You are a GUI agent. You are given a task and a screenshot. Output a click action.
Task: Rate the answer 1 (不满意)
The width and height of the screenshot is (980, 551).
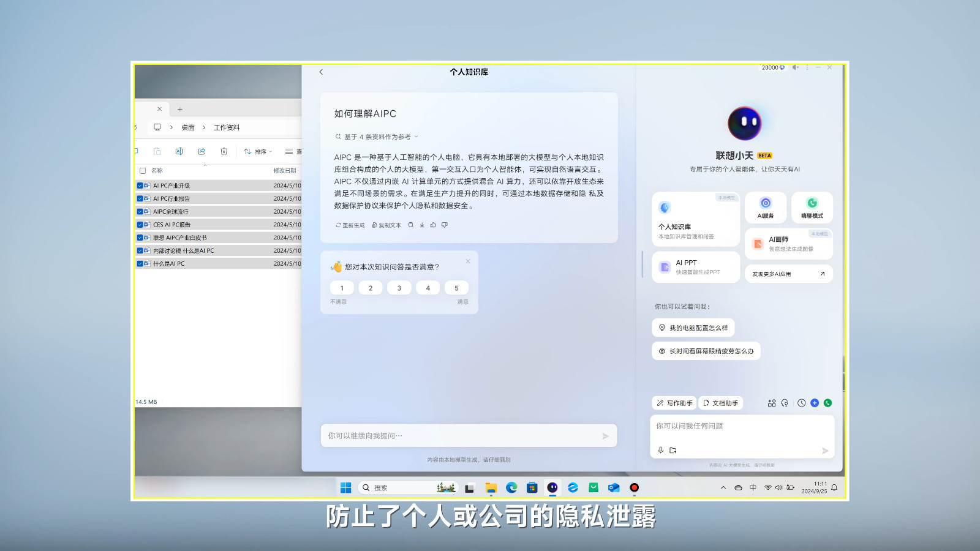(342, 288)
